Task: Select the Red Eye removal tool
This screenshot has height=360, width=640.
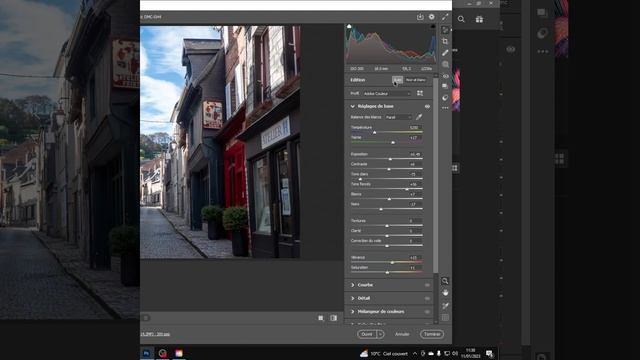Action: pyautogui.click(x=445, y=76)
